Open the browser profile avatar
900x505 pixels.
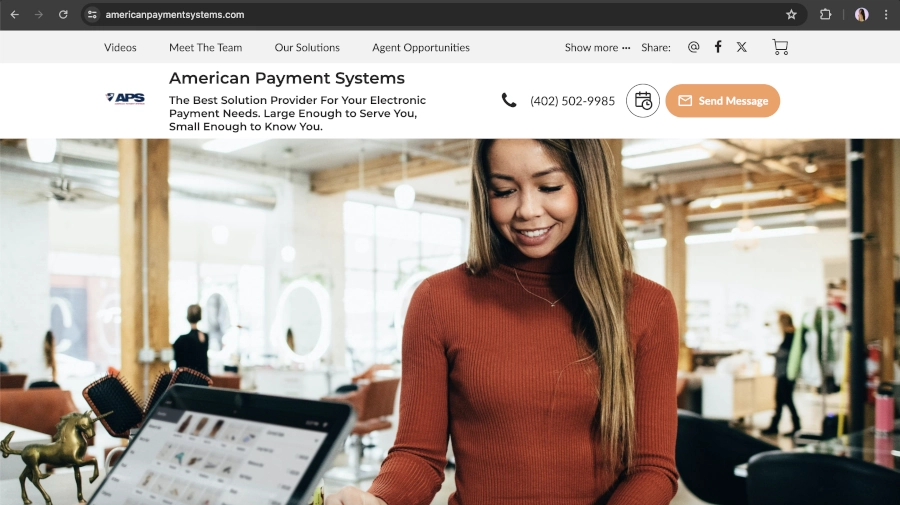click(x=861, y=14)
